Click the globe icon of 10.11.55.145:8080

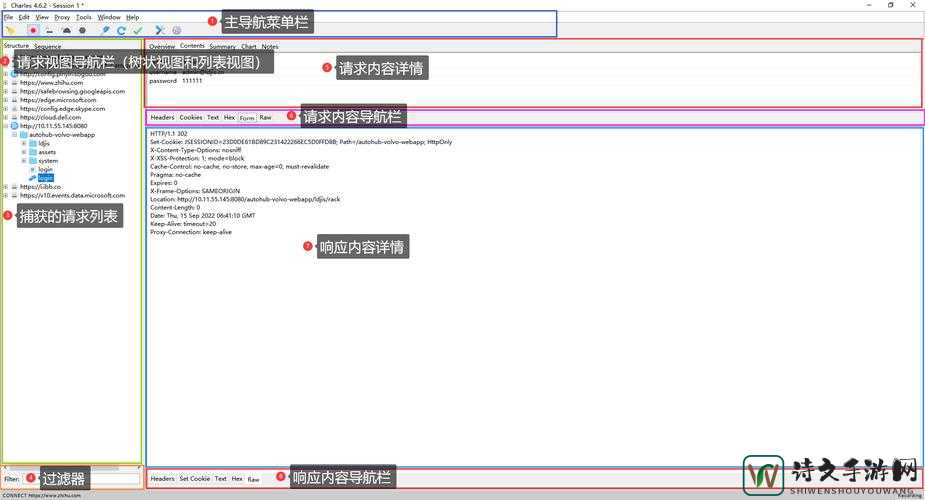(15, 126)
